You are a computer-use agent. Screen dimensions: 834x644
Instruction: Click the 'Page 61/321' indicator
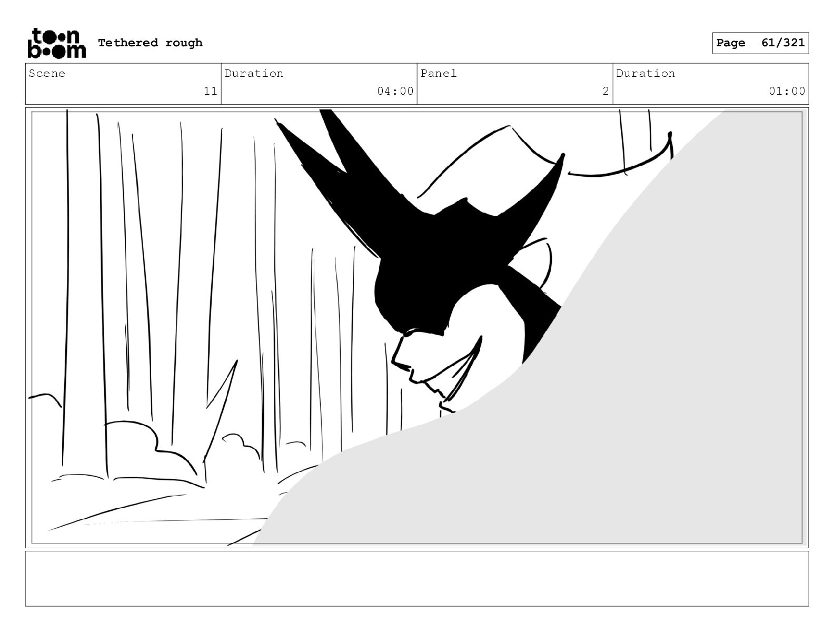[760, 43]
